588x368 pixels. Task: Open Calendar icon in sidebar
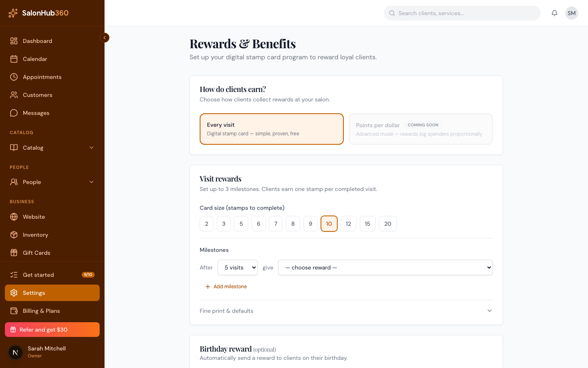14,59
